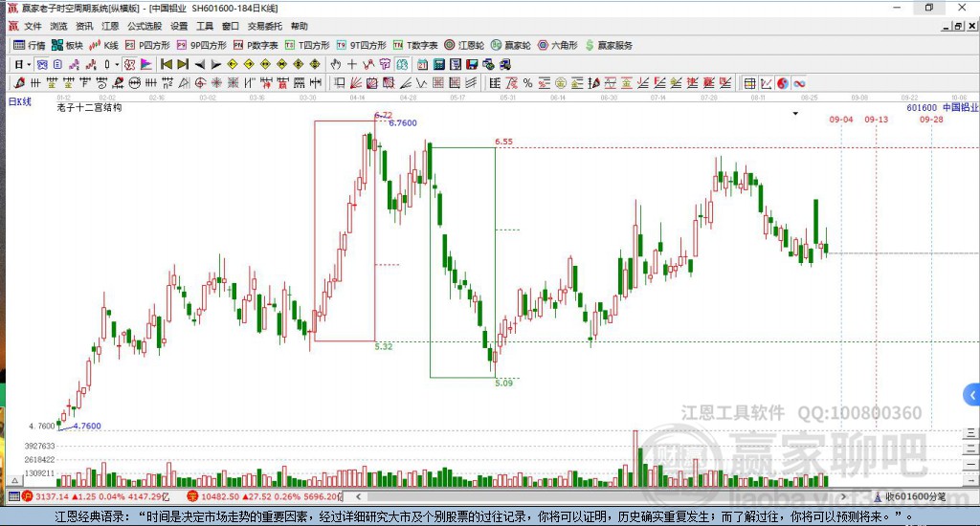Open the chart options dropdown triangle
Screen dimensions: 980x526
pyautogui.click(x=795, y=114)
